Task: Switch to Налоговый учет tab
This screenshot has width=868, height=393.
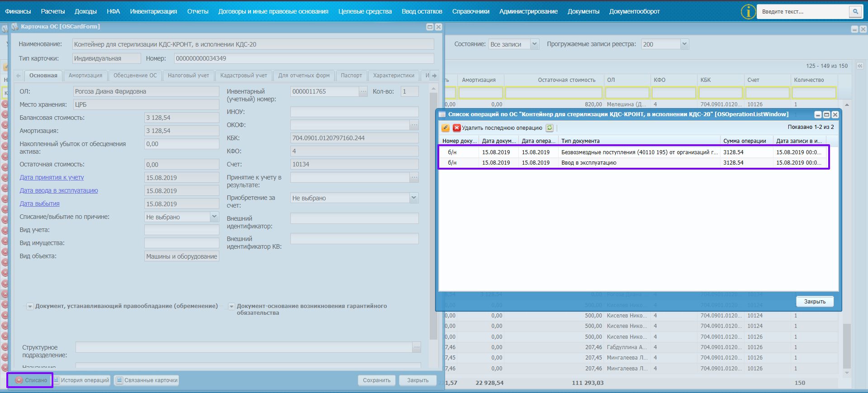Action: 189,76
